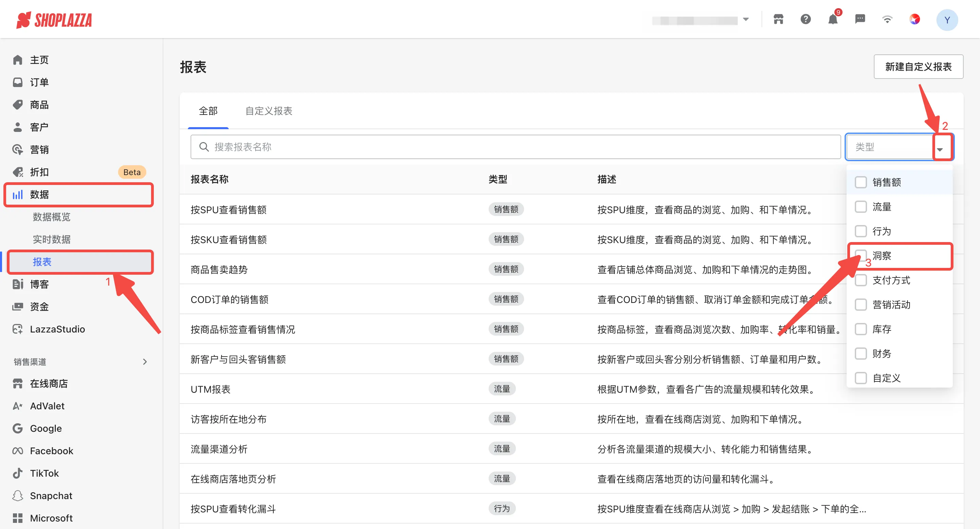The width and height of the screenshot is (980, 529).
Task: Open the 订单 menu label
Action: [x=39, y=83]
